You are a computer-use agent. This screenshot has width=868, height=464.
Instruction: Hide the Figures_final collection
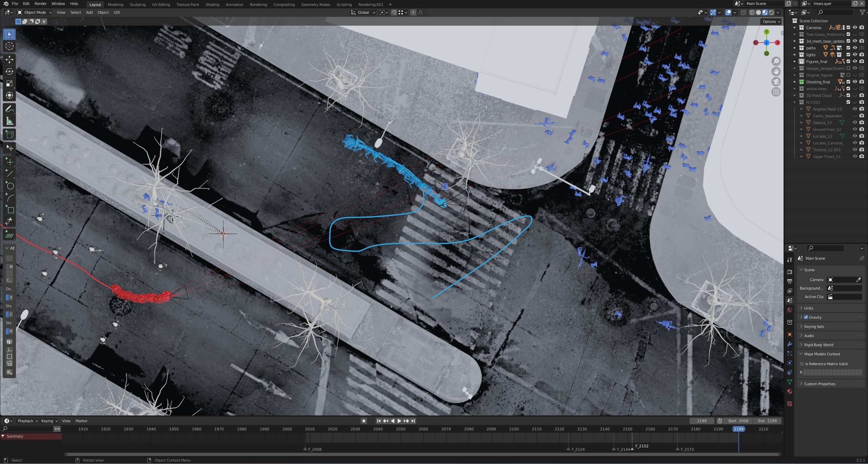[x=855, y=61]
